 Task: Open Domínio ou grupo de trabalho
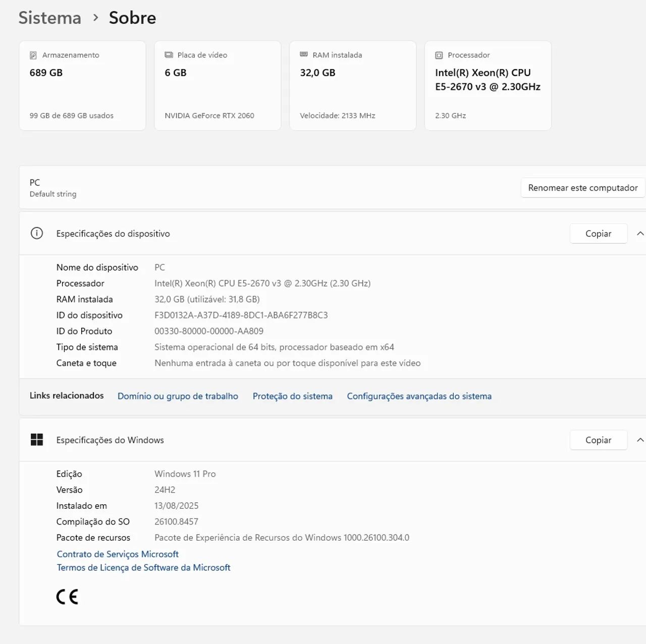point(178,396)
